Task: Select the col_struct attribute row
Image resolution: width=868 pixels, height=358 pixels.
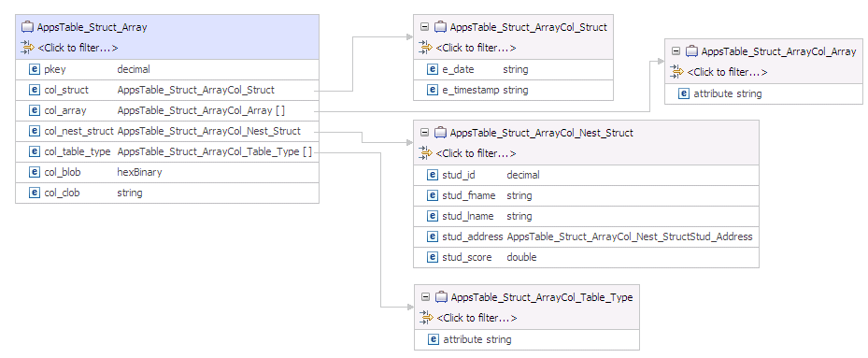Action: coord(167,90)
